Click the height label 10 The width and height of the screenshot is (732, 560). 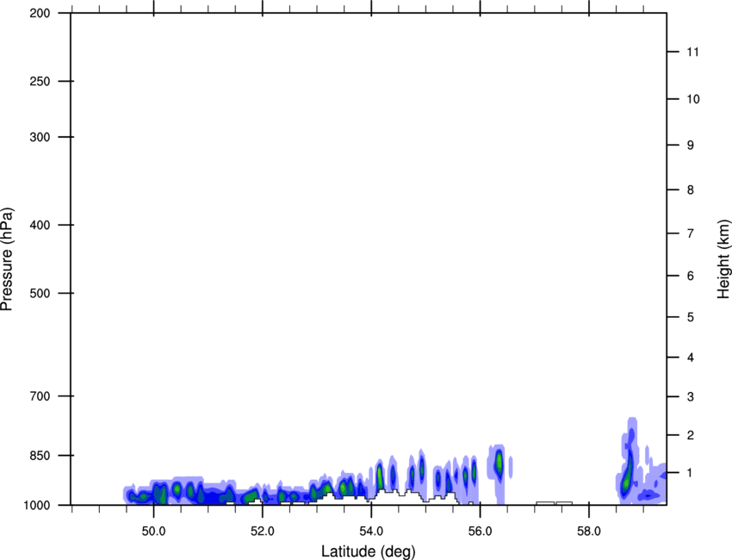pyautogui.click(x=693, y=99)
